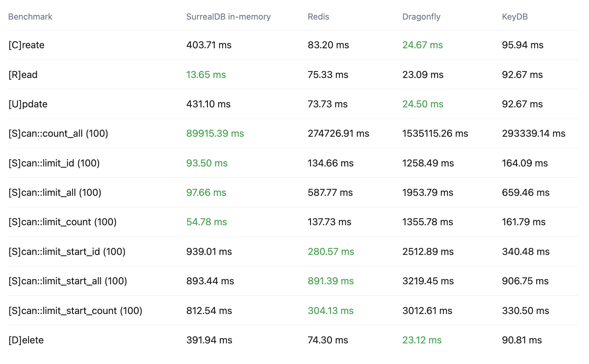The height and width of the screenshot is (364, 589).
Task: Click the 391.94 ms value
Action: pos(209,340)
